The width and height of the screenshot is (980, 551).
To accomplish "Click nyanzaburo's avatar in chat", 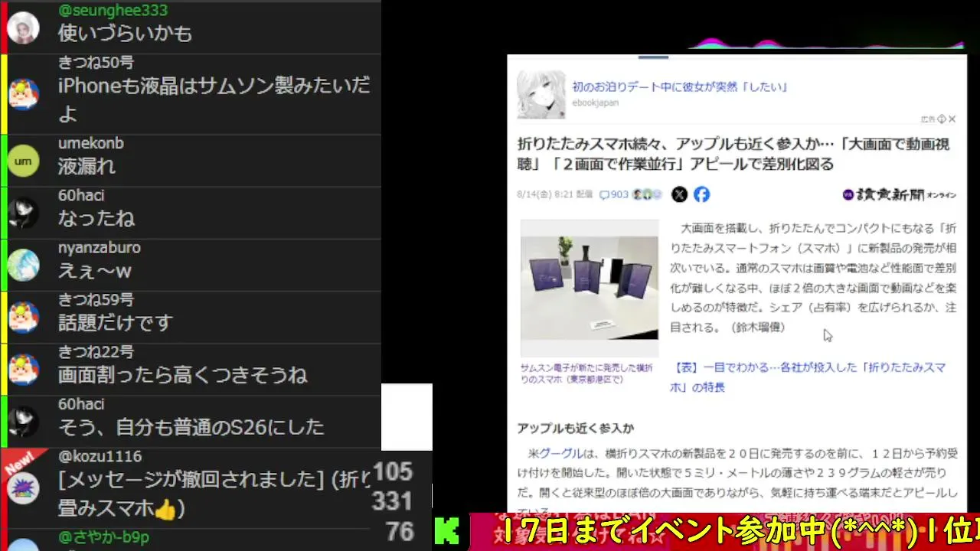I will pyautogui.click(x=23, y=265).
